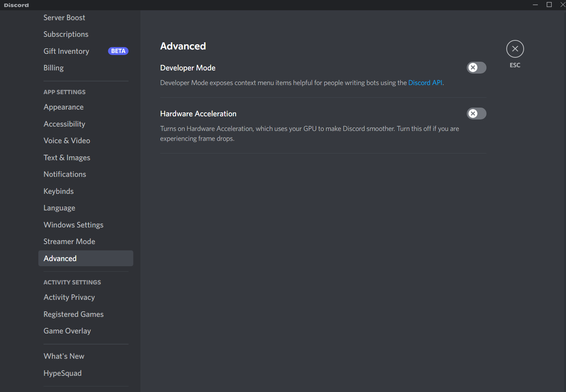The image size is (566, 392).
Task: Select the Language settings page
Action: click(x=59, y=208)
